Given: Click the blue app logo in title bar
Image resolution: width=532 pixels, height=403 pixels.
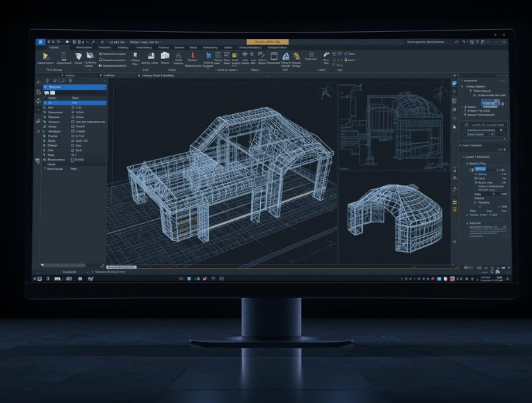Looking at the screenshot, I should [x=40, y=42].
